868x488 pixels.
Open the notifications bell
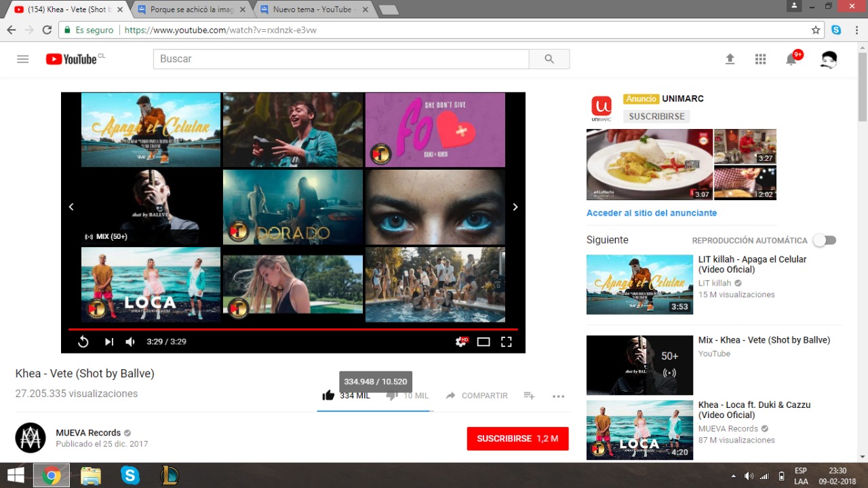tap(791, 59)
